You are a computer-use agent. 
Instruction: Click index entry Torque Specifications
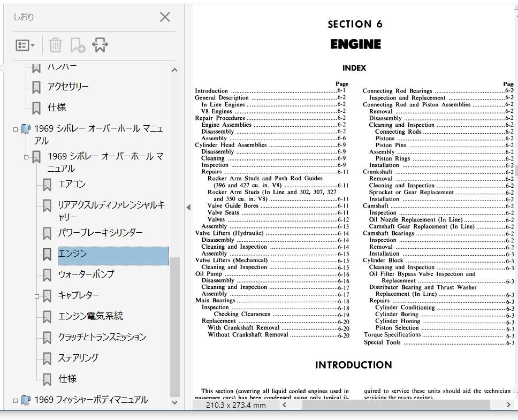point(392,334)
